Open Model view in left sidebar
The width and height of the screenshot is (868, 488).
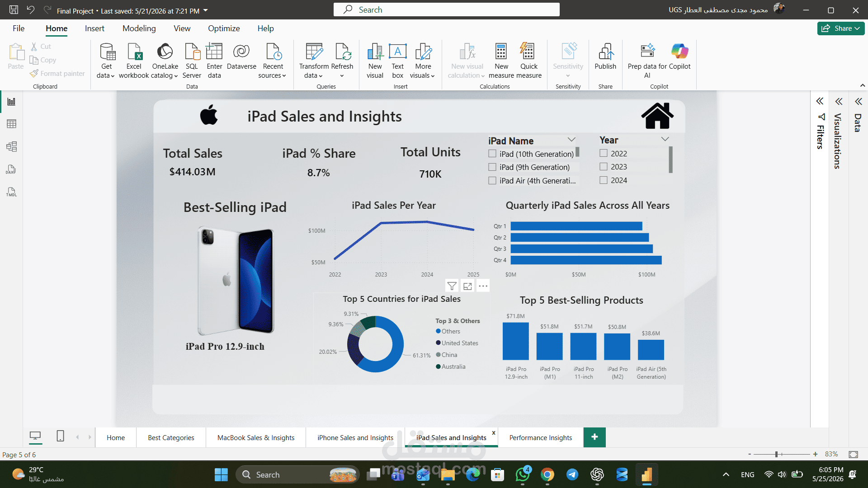(11, 146)
